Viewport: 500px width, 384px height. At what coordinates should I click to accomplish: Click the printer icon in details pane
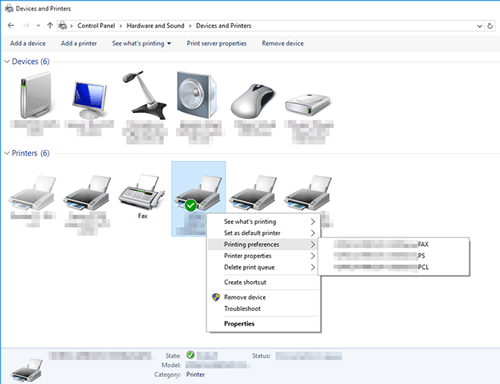(27, 370)
